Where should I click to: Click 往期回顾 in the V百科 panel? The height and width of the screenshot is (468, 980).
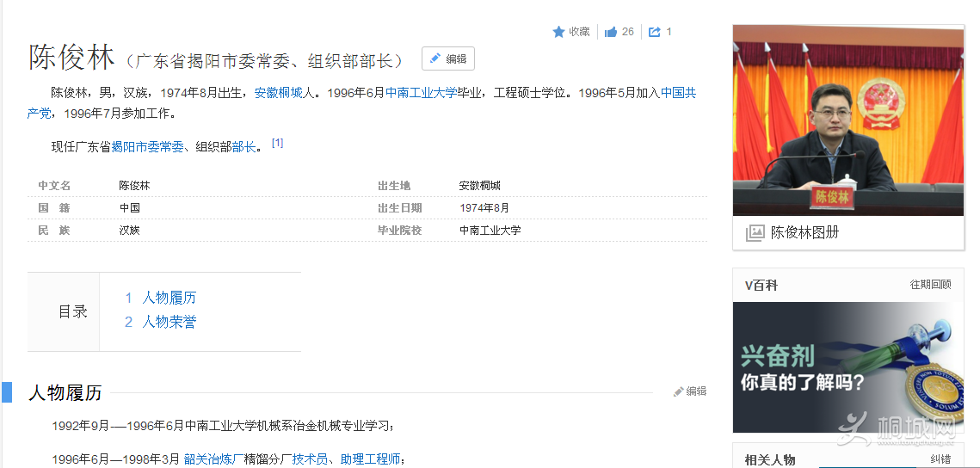pyautogui.click(x=930, y=285)
